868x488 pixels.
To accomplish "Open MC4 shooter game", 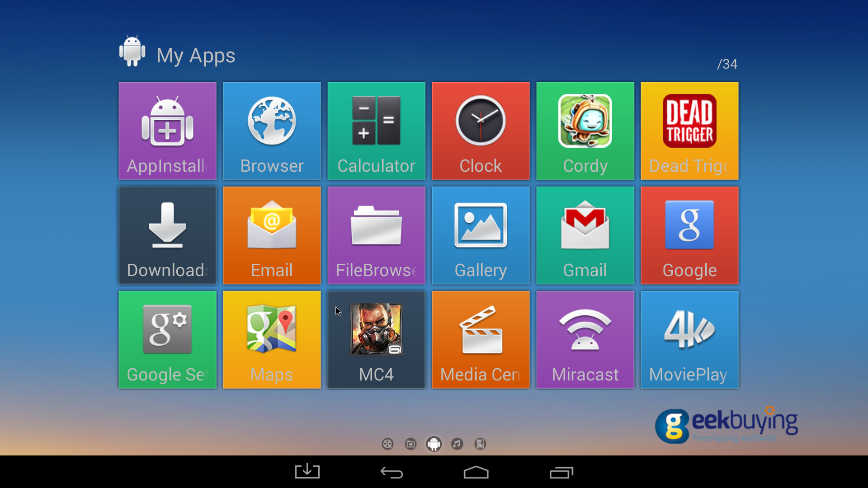I will click(x=376, y=339).
